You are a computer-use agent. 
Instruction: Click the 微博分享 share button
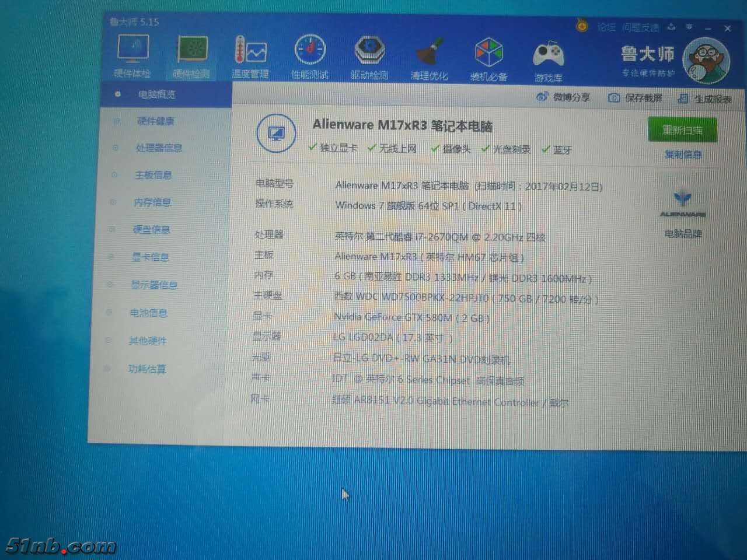(x=563, y=97)
